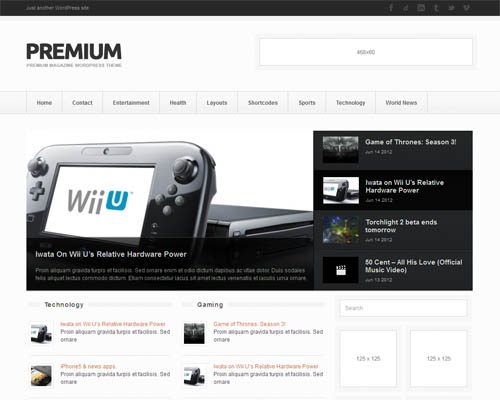Click the "Just another WordPress site" tagline
Screen dimensions: 500x400
[x=57, y=8]
